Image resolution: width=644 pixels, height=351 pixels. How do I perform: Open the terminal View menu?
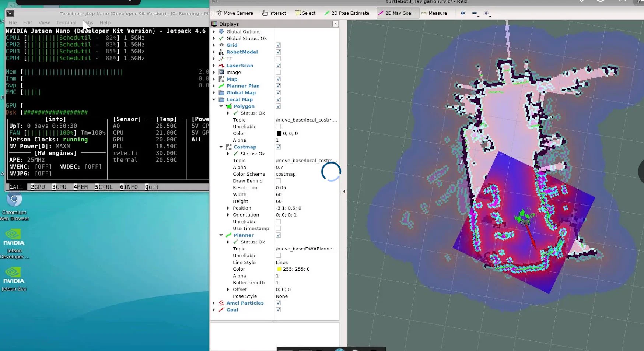point(44,22)
